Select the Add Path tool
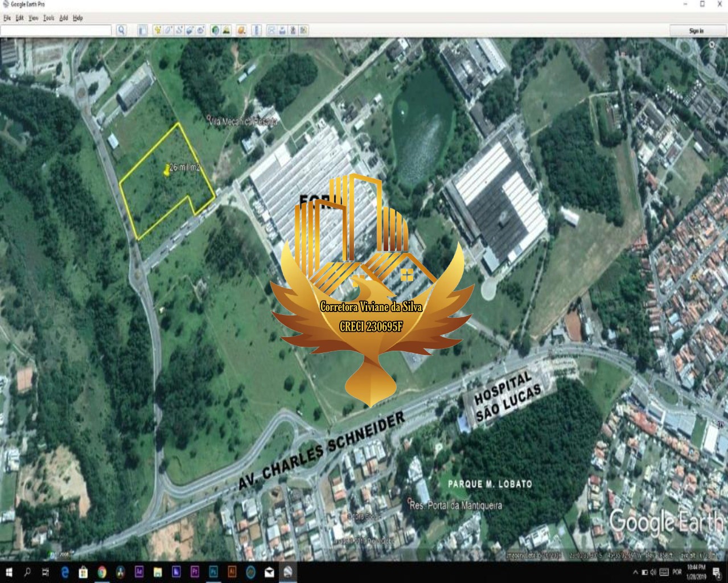This screenshot has width=728, height=583. click(x=179, y=31)
